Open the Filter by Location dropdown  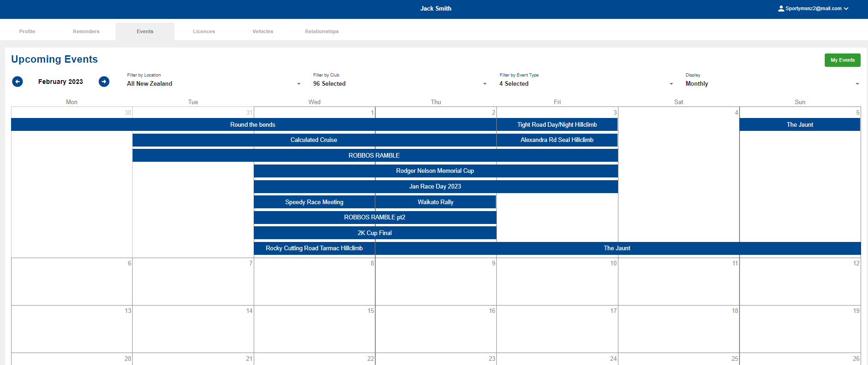pos(214,83)
